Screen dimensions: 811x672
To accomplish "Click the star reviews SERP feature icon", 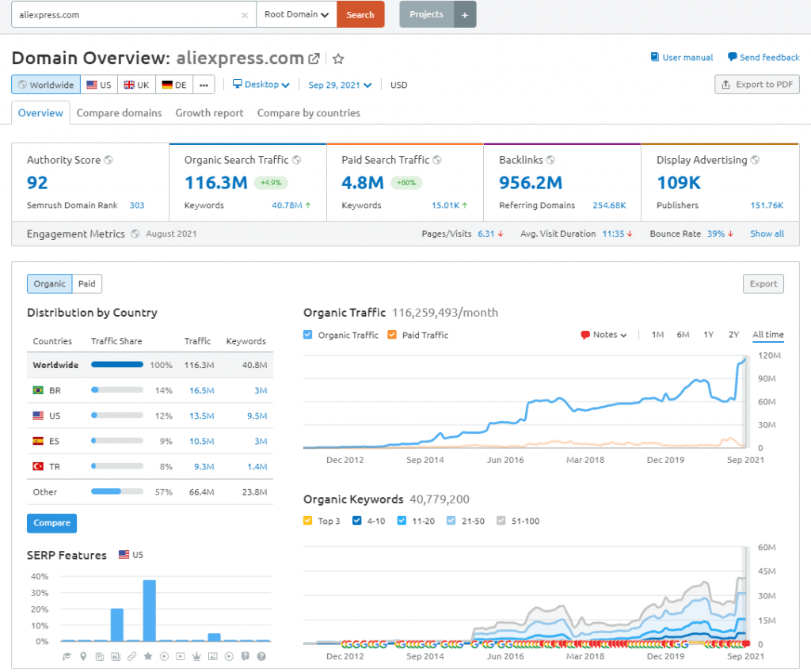I will click(x=148, y=656).
